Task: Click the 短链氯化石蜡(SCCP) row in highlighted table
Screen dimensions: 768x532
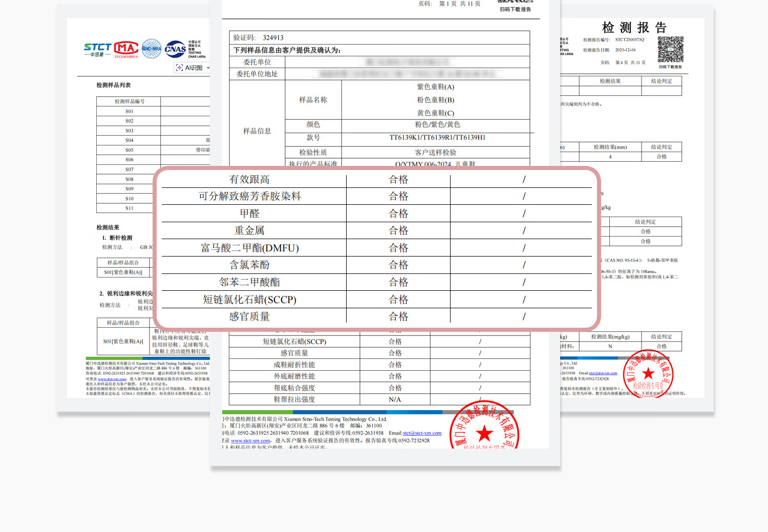Action: coord(250,300)
